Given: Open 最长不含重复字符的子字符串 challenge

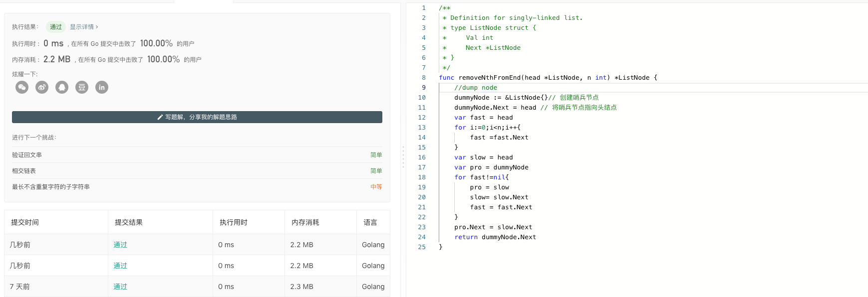Looking at the screenshot, I should pos(51,187).
